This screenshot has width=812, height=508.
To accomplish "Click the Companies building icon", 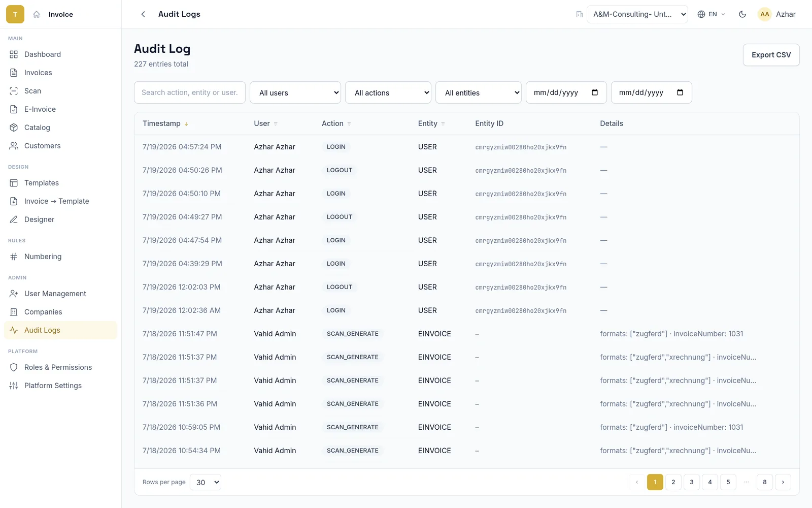I will (x=14, y=312).
